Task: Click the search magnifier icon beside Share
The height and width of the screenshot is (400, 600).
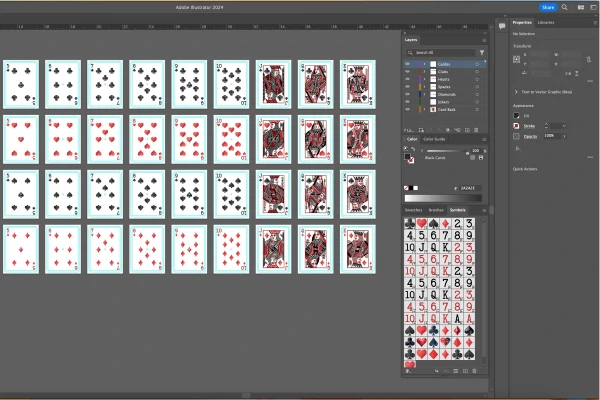Action: tap(564, 7)
